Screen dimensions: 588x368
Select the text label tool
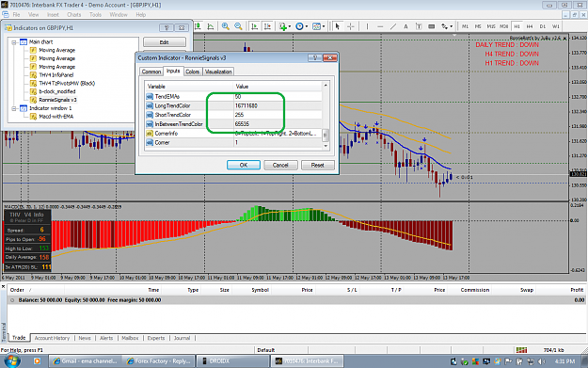(419, 26)
